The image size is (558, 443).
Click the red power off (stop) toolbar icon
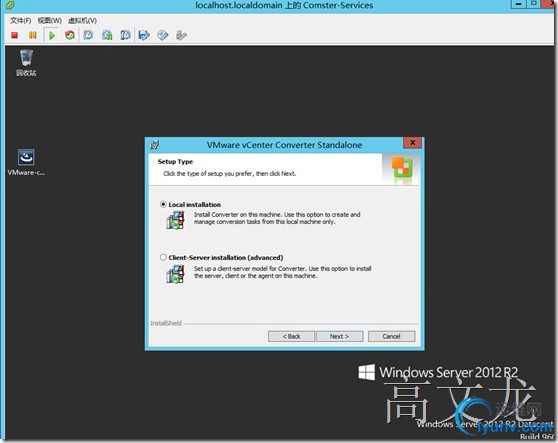coord(15,35)
